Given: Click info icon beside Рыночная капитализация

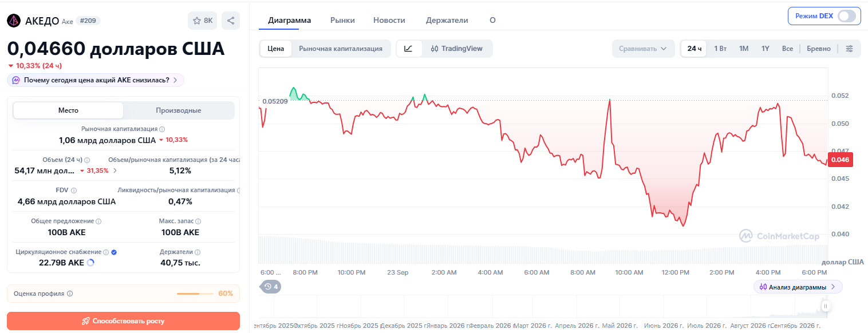Looking at the screenshot, I should coord(162,129).
